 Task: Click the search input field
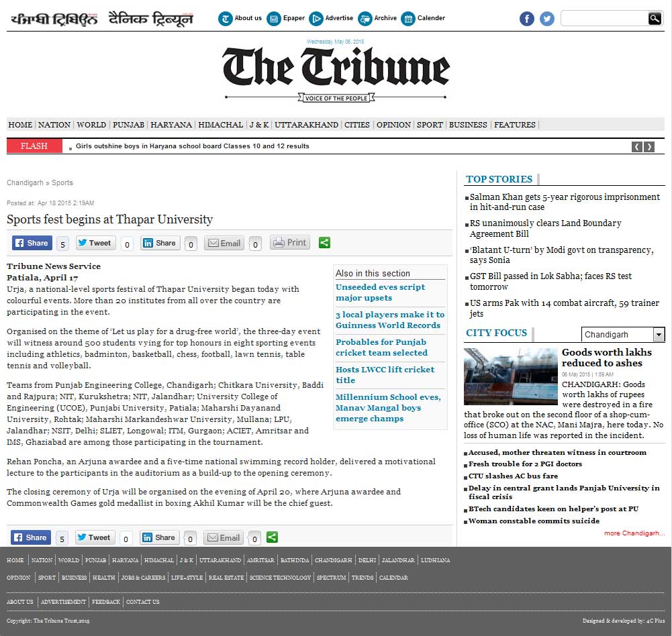coord(604,18)
